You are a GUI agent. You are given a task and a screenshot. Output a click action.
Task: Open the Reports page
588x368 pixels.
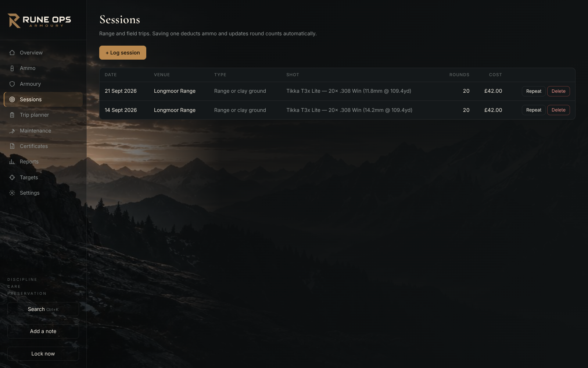click(x=43, y=162)
